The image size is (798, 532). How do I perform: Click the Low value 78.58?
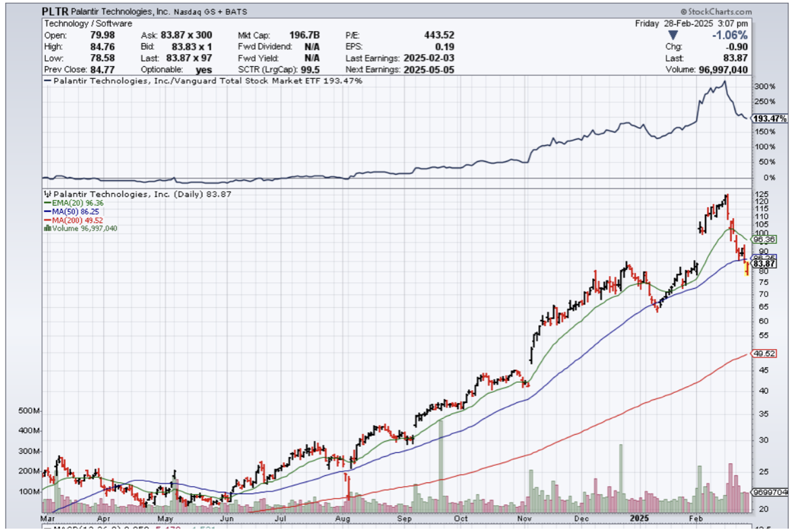pyautogui.click(x=103, y=58)
